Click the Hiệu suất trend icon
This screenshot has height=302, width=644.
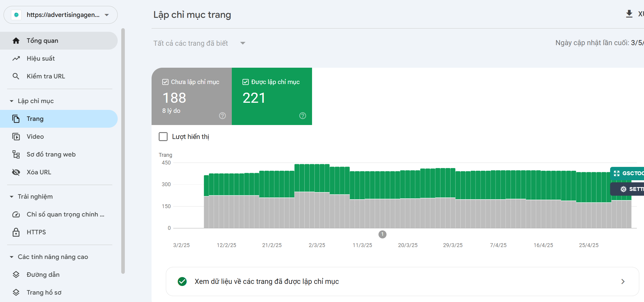pyautogui.click(x=16, y=58)
